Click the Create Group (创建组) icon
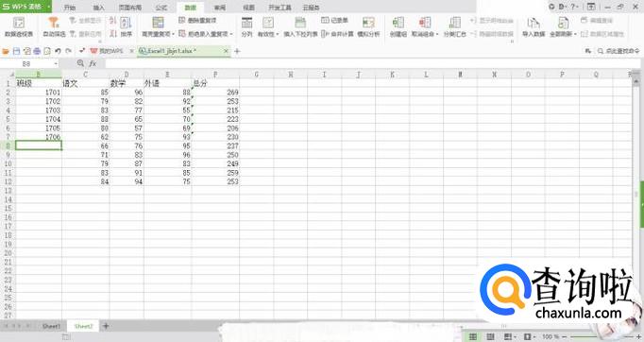Viewport: 644px width, 342px height. coord(398,27)
